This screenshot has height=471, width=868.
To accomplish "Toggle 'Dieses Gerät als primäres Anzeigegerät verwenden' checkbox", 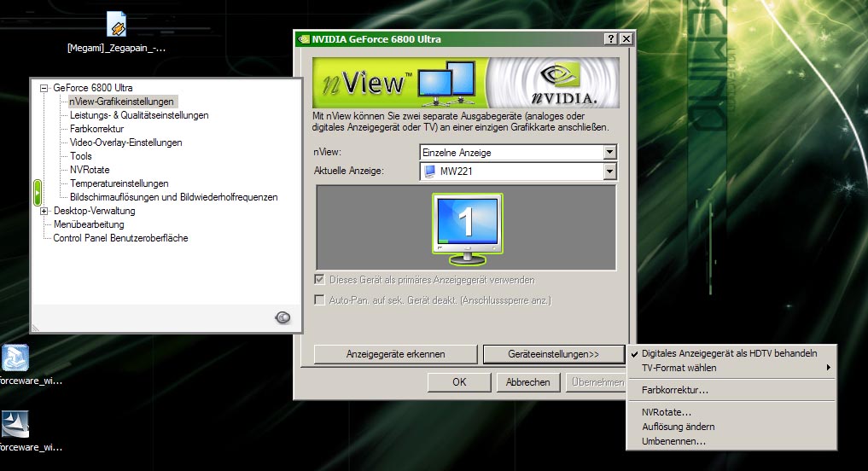I will [x=319, y=280].
